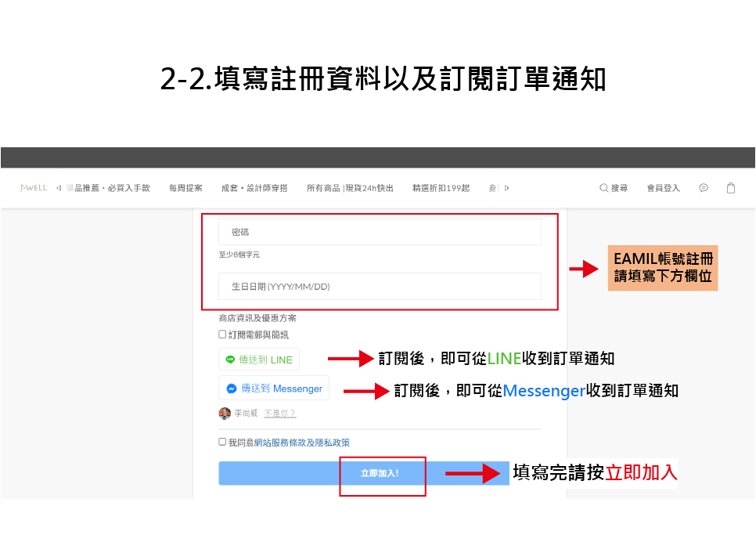Enable 訂閱電郵與簡訊 subscription checkbox
The width and height of the screenshot is (756, 535).
[222, 334]
